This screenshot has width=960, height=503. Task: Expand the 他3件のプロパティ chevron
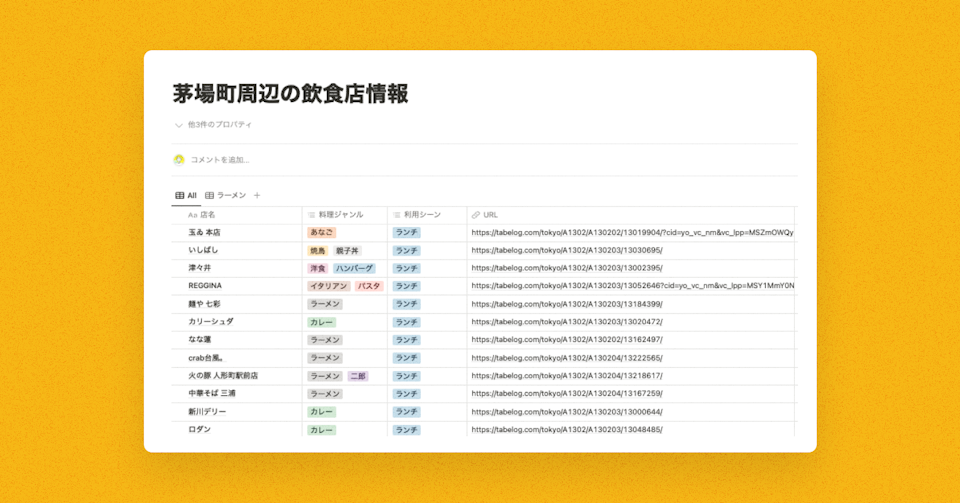click(179, 125)
